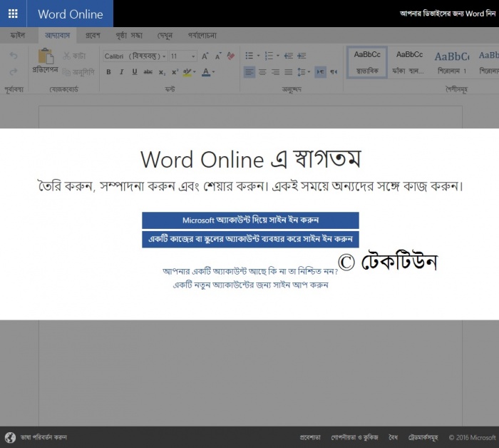This screenshot has width=499, height=448.
Task: Open the প্রবেশ্যতা (Accessibility) footer link
Action: (310, 437)
